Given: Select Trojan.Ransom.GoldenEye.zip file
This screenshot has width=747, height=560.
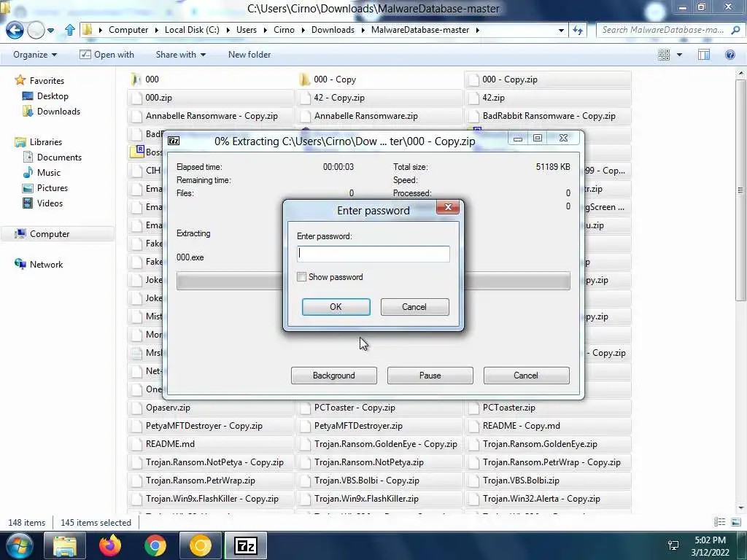Looking at the screenshot, I should point(548,444).
